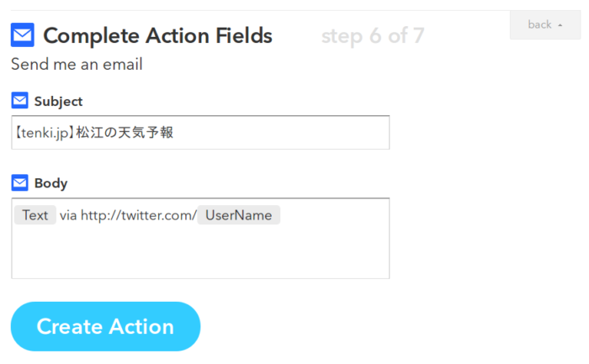The width and height of the screenshot is (589, 364).
Task: Click the envelope icon next to Body
Action: click(x=19, y=182)
